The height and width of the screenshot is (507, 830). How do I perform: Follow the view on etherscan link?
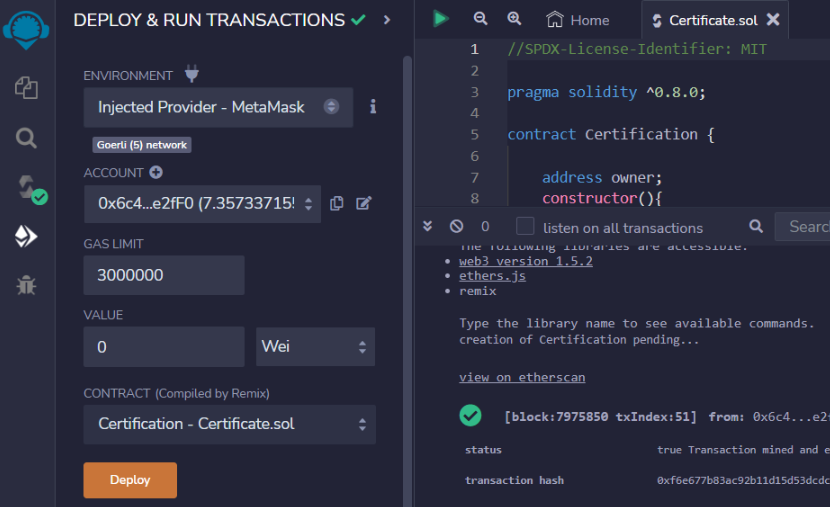point(522,377)
